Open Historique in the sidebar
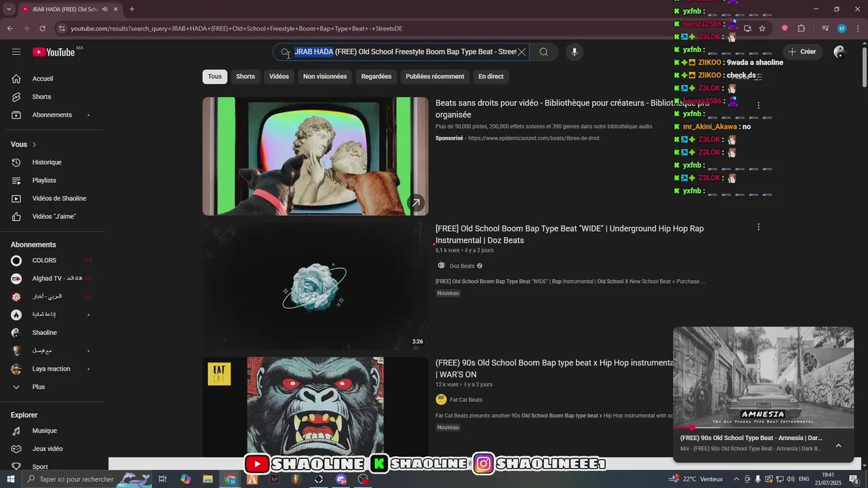Screen dimensions: 868x488 [x=52, y=162]
